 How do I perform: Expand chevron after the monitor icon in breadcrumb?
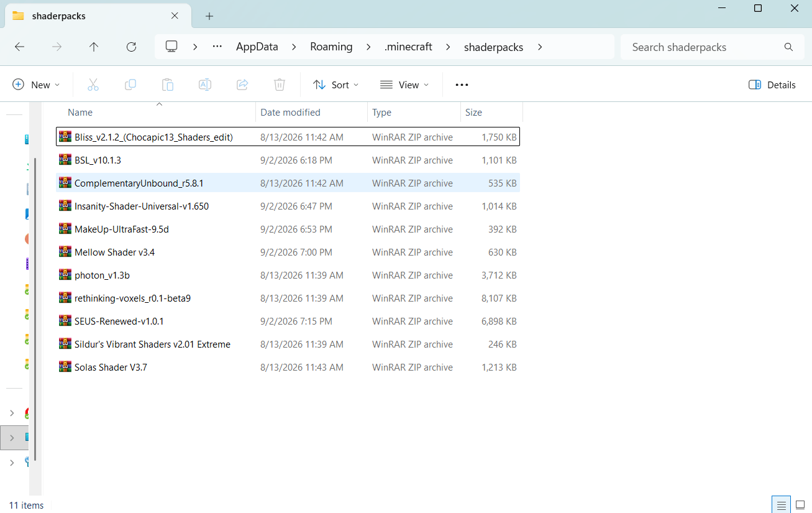[x=195, y=47]
